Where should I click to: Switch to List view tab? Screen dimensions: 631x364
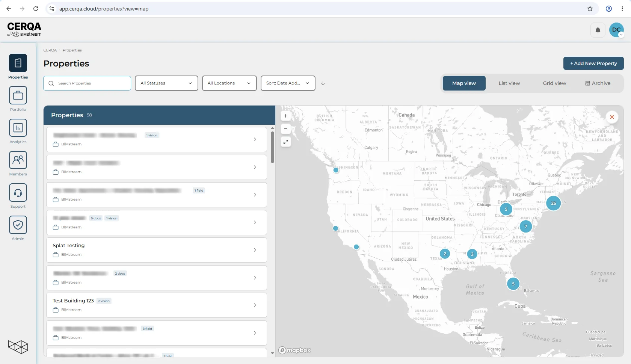tap(509, 83)
